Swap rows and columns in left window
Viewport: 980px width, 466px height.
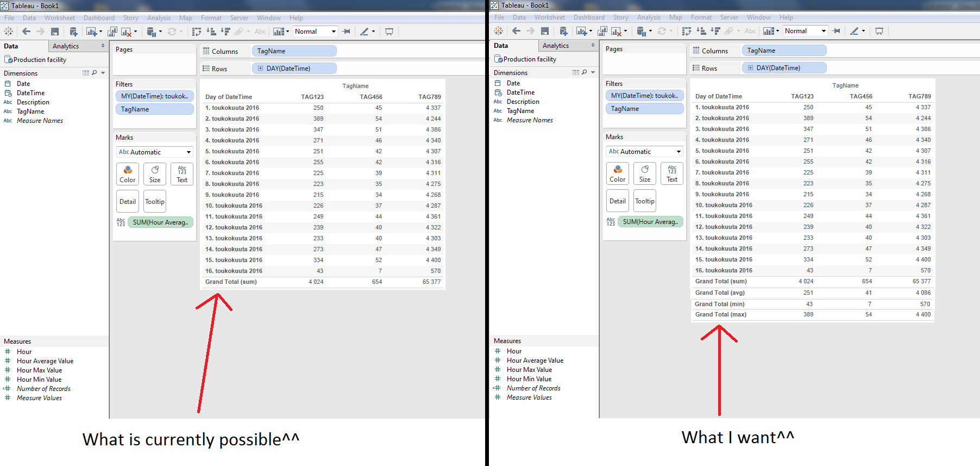[197, 32]
